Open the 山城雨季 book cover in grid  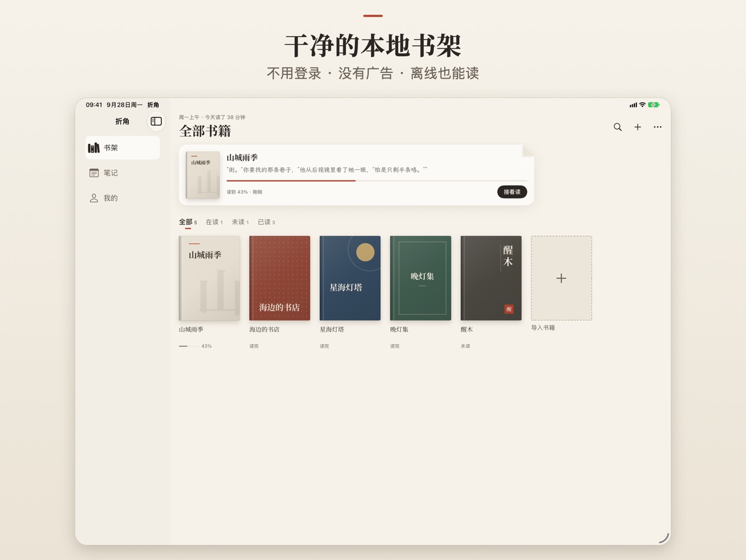coord(209,278)
